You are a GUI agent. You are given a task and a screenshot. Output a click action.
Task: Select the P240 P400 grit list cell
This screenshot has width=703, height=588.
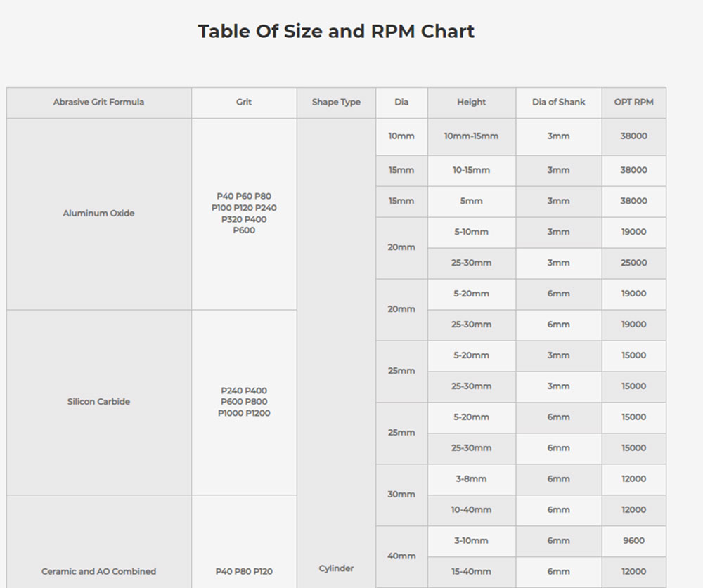[244, 401]
